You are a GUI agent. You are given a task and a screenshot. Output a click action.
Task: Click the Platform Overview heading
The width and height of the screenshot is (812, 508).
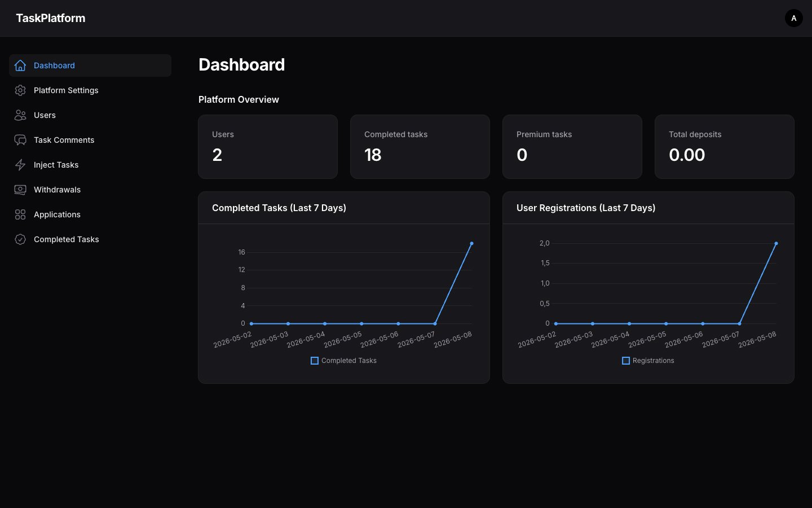(x=239, y=99)
